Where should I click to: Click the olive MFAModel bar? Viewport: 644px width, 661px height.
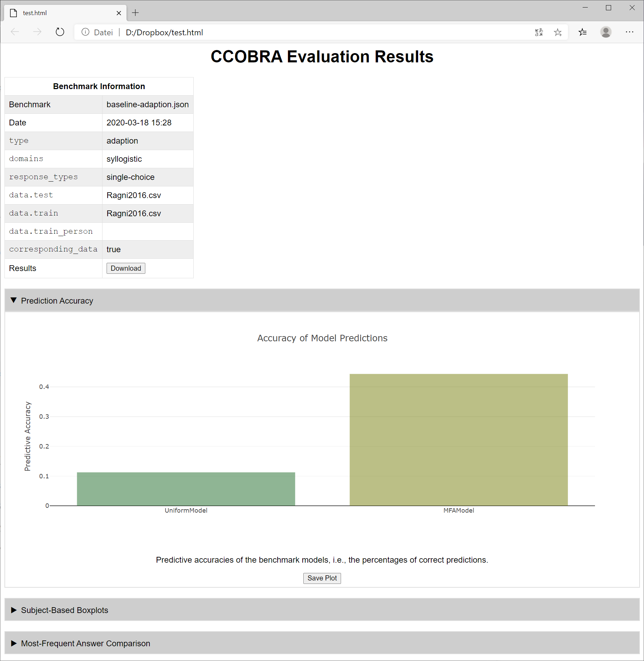tap(458, 440)
